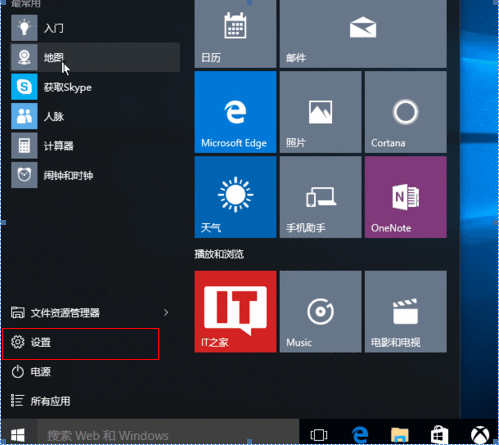This screenshot has width=499, height=445.
Task: Click the Windows Start button
Action: click(18, 435)
